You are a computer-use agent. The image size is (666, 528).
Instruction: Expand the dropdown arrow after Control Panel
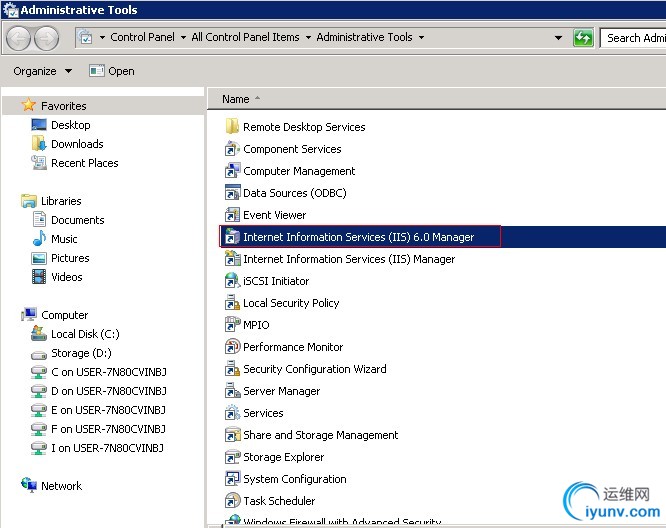pyautogui.click(x=183, y=37)
